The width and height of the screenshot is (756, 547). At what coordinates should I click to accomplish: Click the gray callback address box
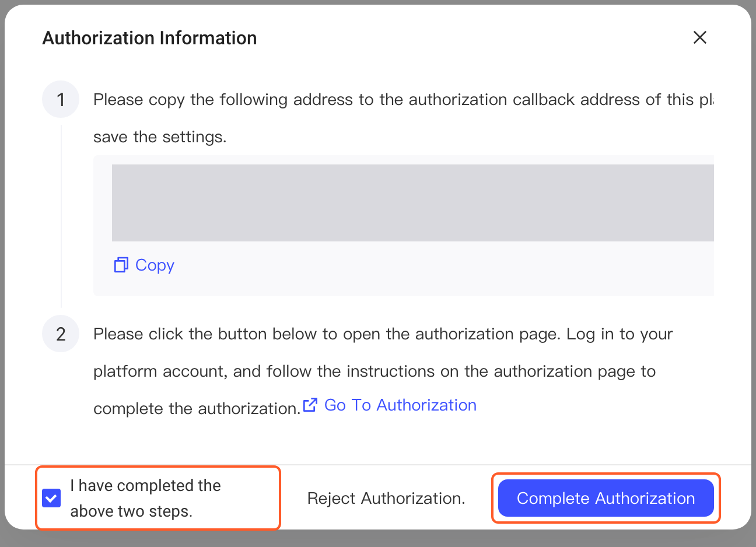pos(413,203)
